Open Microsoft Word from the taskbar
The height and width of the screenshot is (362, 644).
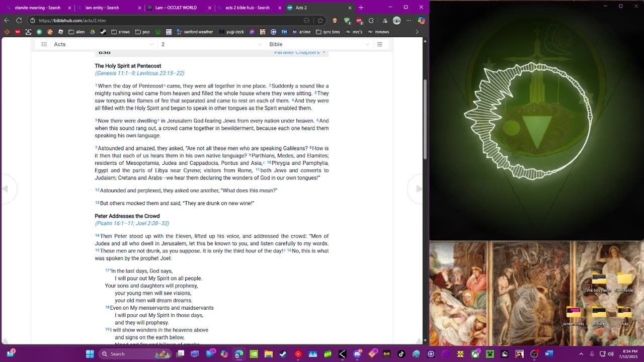549,354
